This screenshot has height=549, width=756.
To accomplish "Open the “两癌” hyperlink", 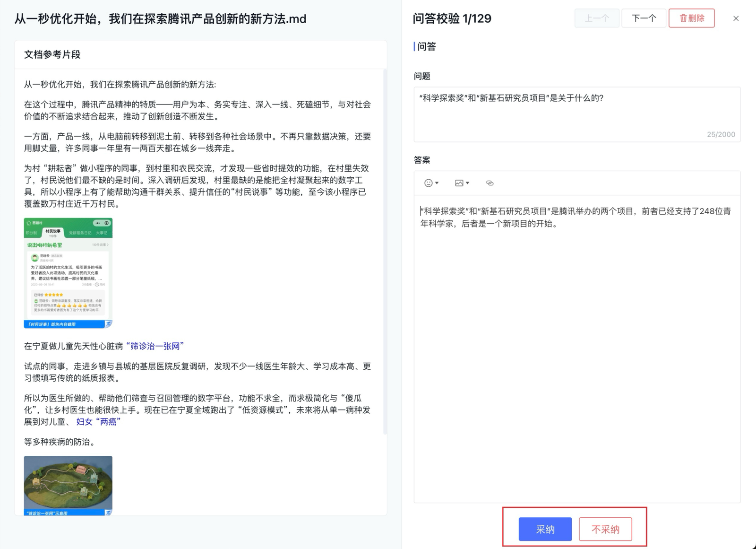I will point(108,421).
